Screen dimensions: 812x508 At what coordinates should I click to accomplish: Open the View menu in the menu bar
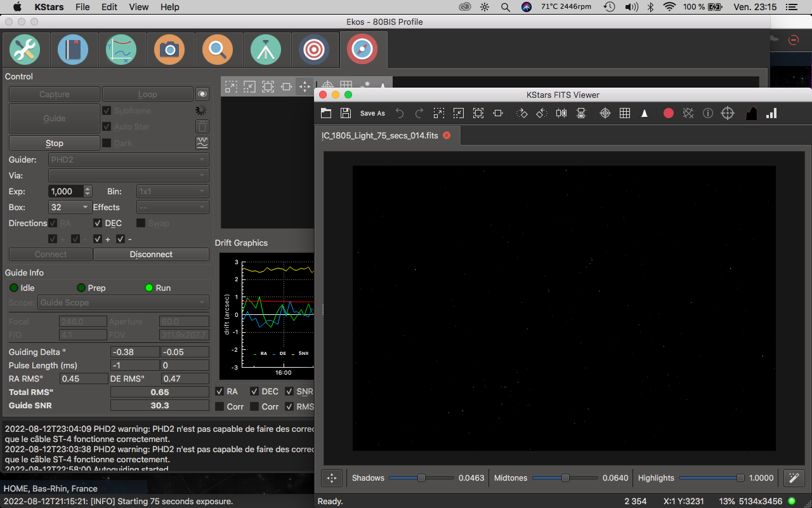tap(138, 7)
